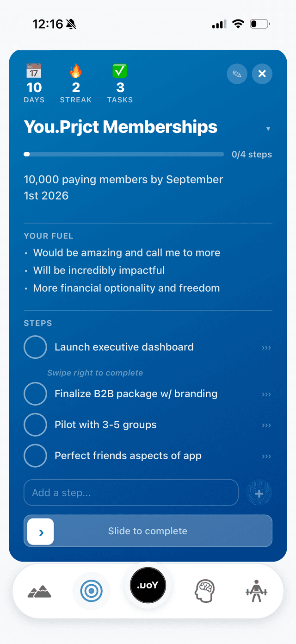Select the YOUR FUEL section header
Screen dimensions: 296x644
tap(49, 236)
